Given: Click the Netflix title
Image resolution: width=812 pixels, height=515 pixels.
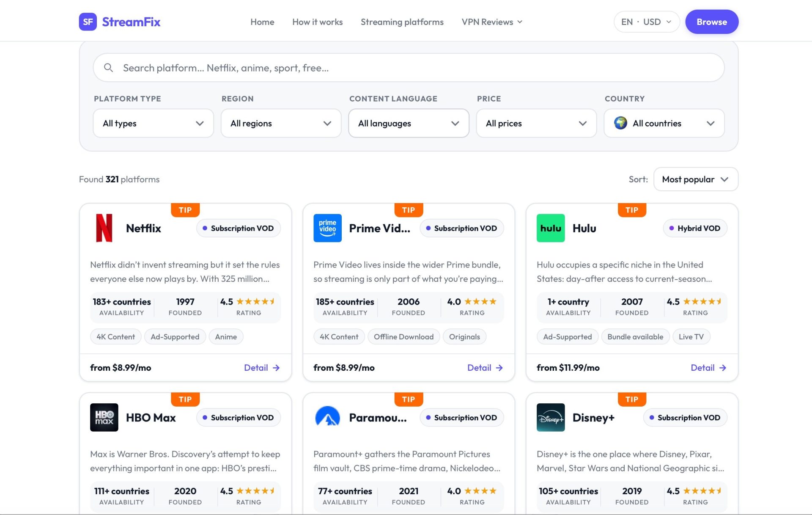Looking at the screenshot, I should 143,228.
